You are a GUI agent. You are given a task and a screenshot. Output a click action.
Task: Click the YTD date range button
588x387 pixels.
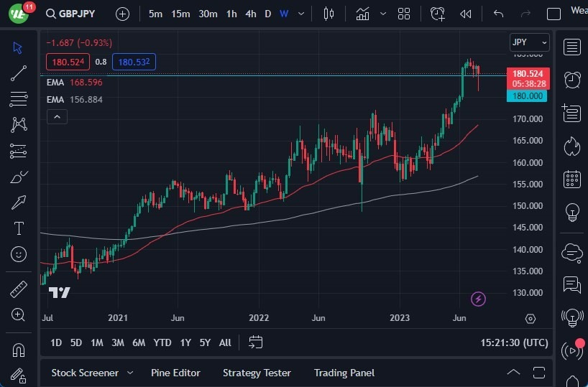[x=162, y=342]
